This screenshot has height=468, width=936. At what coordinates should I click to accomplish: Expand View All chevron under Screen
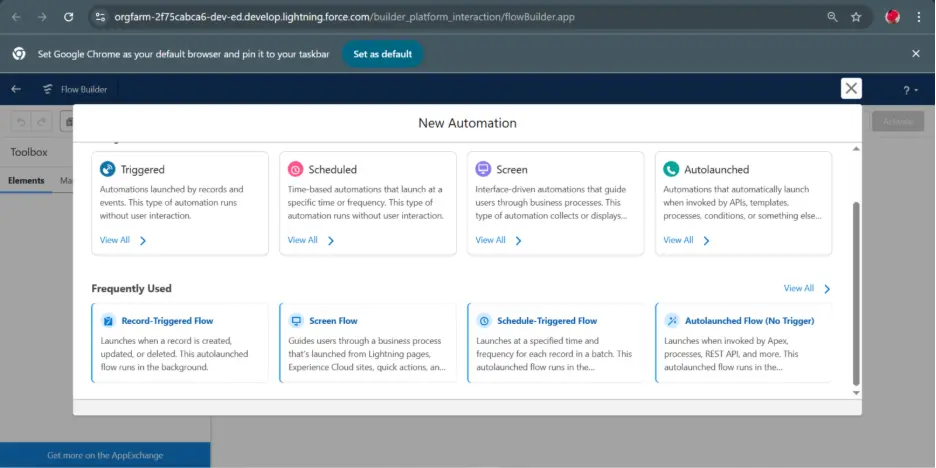tap(519, 240)
